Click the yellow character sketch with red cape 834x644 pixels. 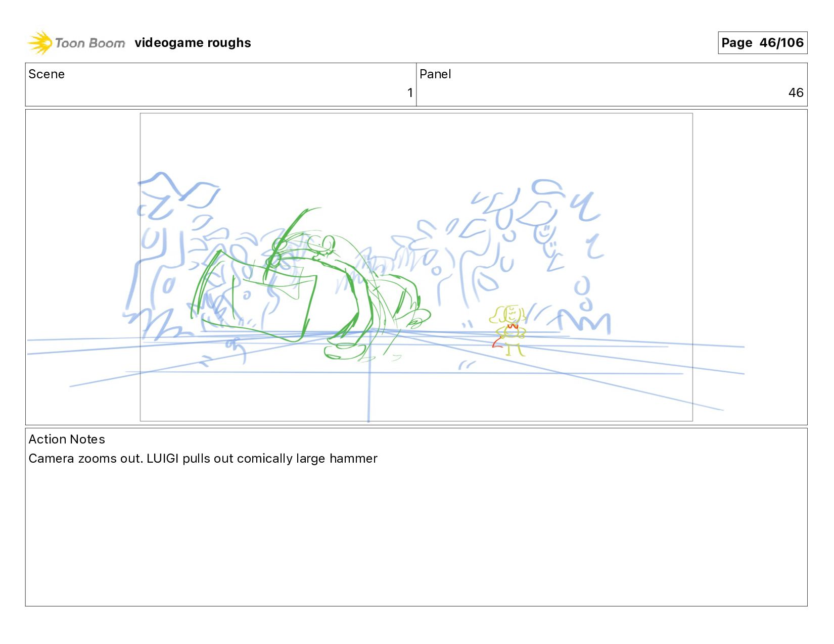(509, 330)
